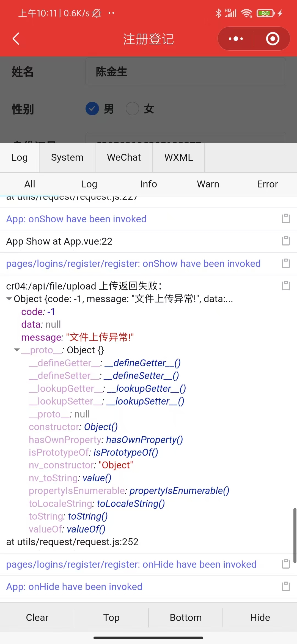This screenshot has height=644, width=297.
Task: Tap the 'constructor: Object()' row
Action: pos(73,427)
